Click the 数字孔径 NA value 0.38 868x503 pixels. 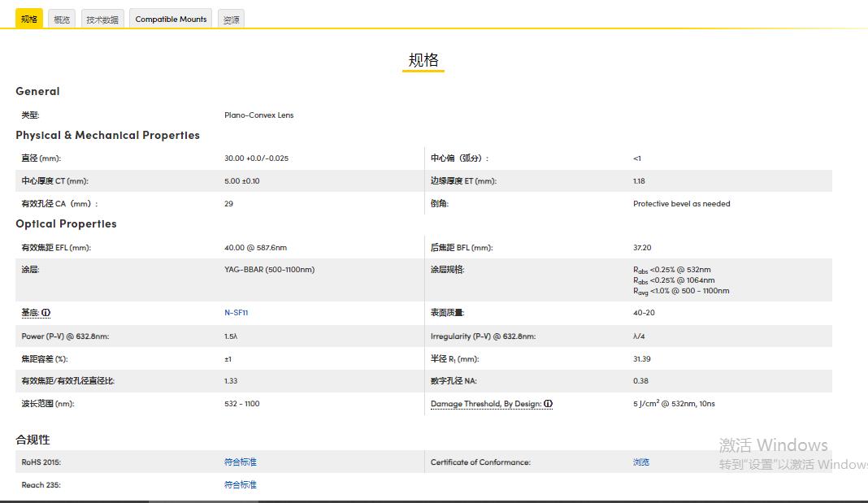[638, 380]
